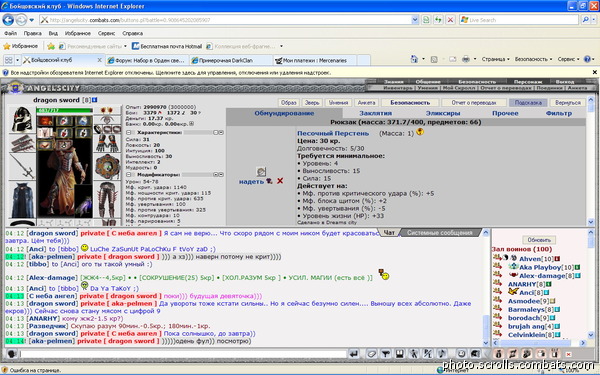Click the gold icon after ring mass
Viewport: 600px width, 375px height.
click(x=420, y=132)
